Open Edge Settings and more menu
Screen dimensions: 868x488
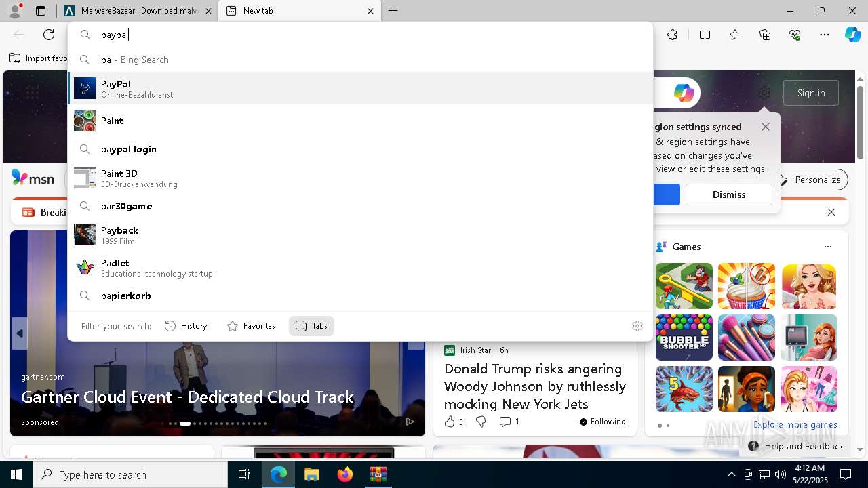click(x=825, y=35)
